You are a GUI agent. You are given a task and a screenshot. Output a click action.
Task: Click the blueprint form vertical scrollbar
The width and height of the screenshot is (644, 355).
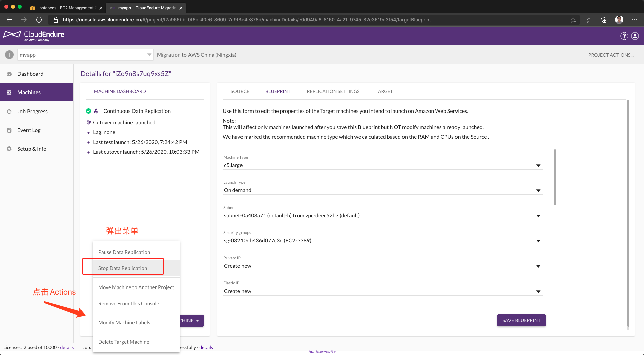(555, 177)
